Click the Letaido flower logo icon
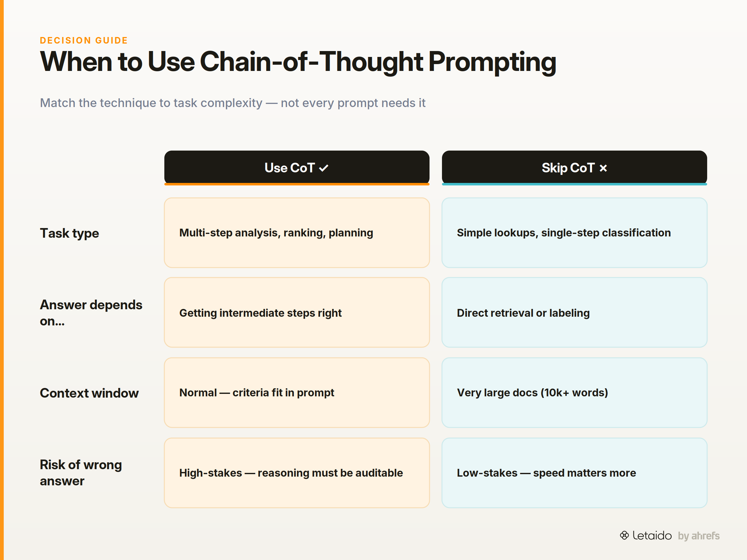Image resolution: width=747 pixels, height=560 pixels. point(624,535)
